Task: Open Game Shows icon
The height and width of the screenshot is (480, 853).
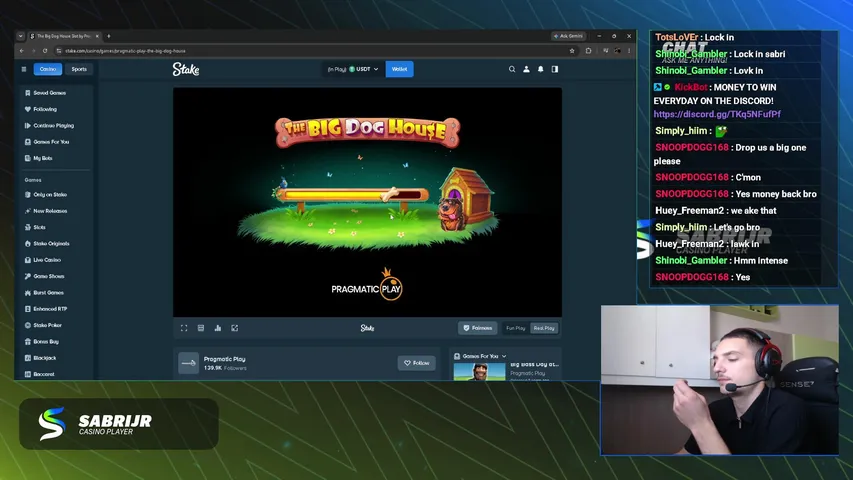Action: (x=28, y=276)
